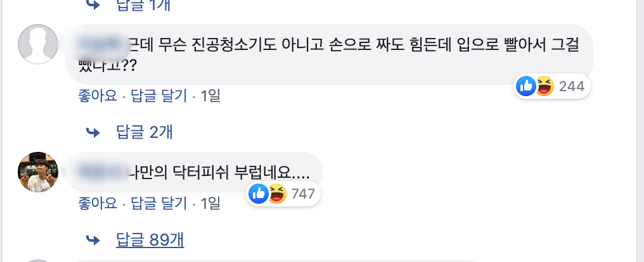
Task: Open the 244 reactions count list
Action: 571,86
